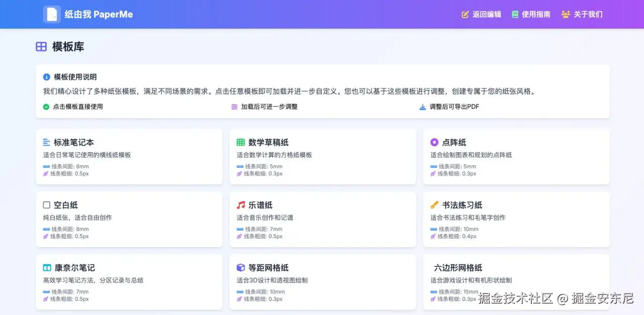
Task: Open the 关于我们 page link
Action: 582,14
